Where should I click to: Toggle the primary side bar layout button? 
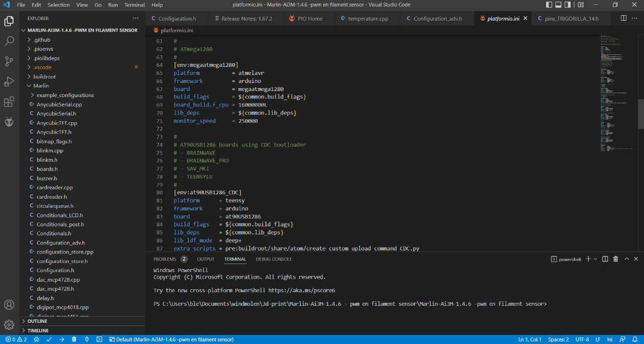(549, 5)
